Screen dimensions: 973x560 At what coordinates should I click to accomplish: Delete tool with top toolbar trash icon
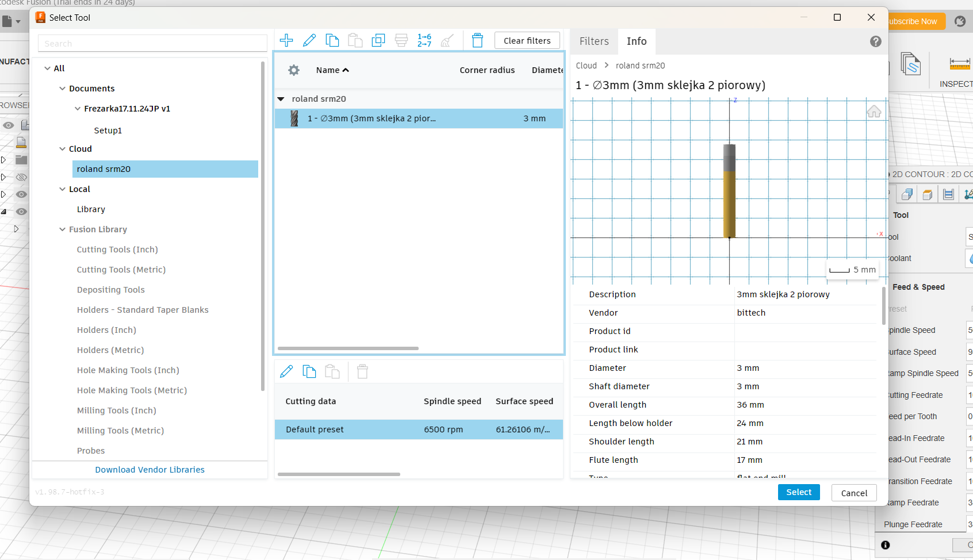coord(477,40)
